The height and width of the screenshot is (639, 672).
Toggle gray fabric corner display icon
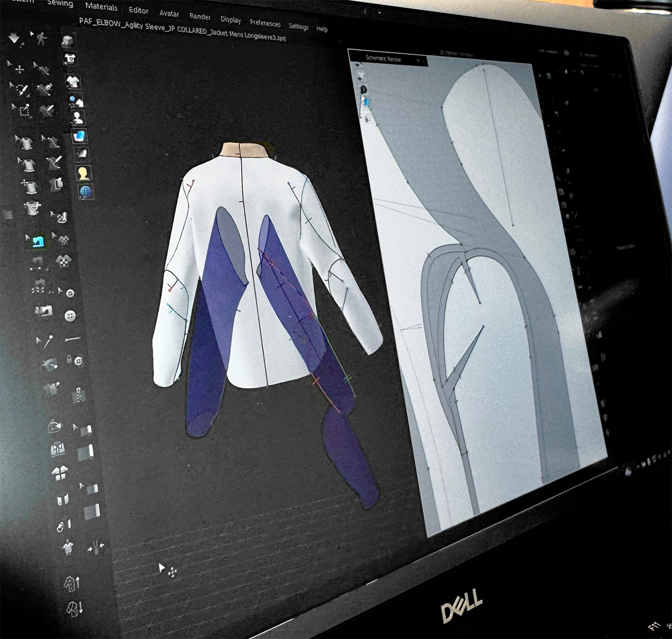[x=81, y=154]
